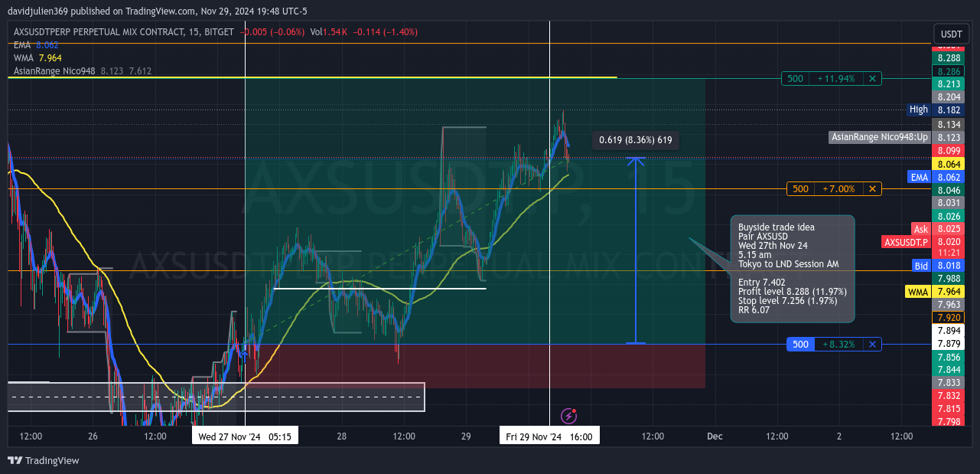The width and height of the screenshot is (980, 474).
Task: Click the yellow WMA scale tag
Action: click(x=918, y=292)
